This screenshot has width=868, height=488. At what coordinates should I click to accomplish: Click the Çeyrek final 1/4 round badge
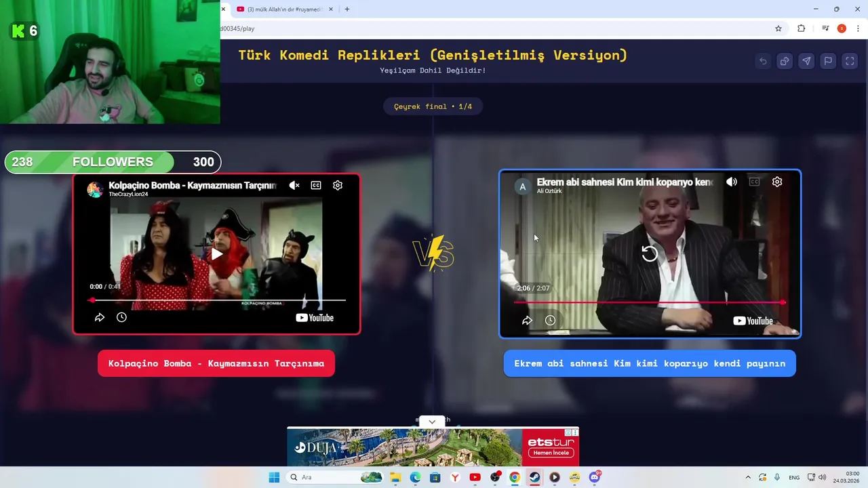(433, 106)
